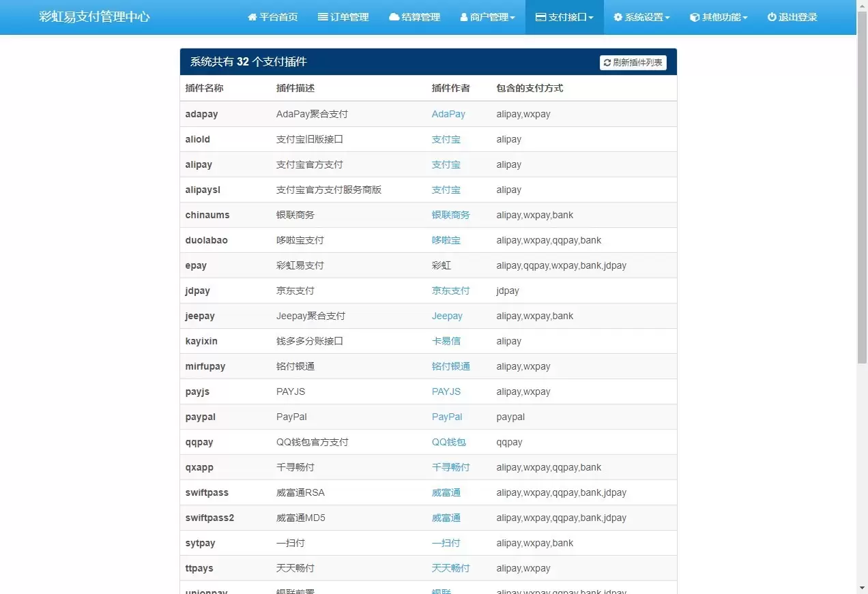Click the alipay,qqpay,wxpay,bank,jdpay cell in epay row
Screen dimensions: 868x594
[561, 265]
